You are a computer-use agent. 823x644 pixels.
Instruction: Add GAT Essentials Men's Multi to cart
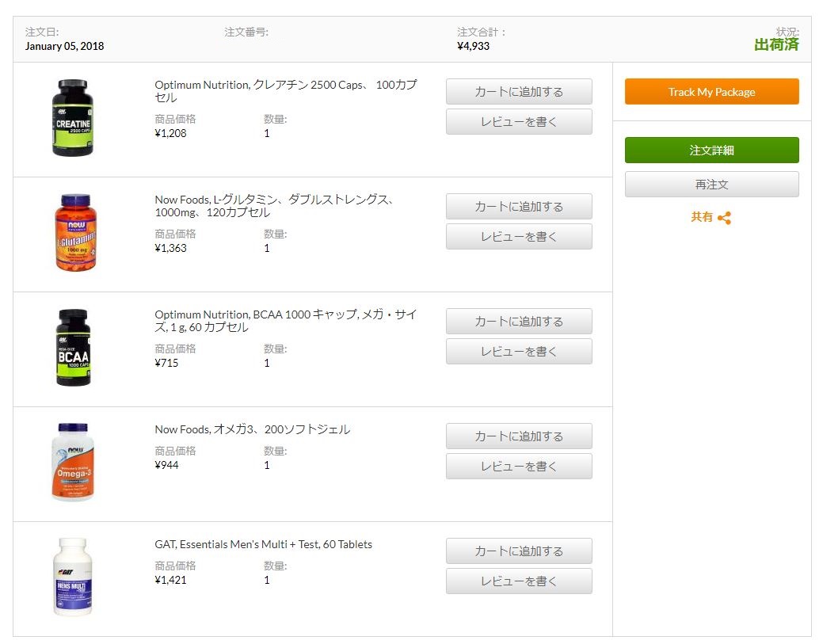[519, 551]
